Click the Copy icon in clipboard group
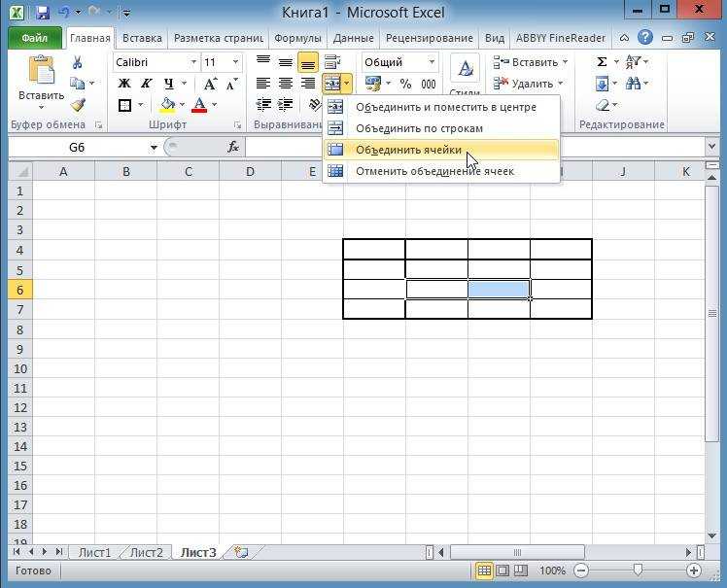 (77, 84)
